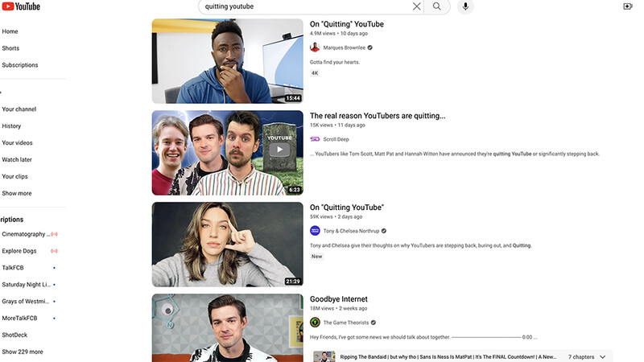
Task: Click Marques Brownlee channel avatar
Action: tap(315, 47)
